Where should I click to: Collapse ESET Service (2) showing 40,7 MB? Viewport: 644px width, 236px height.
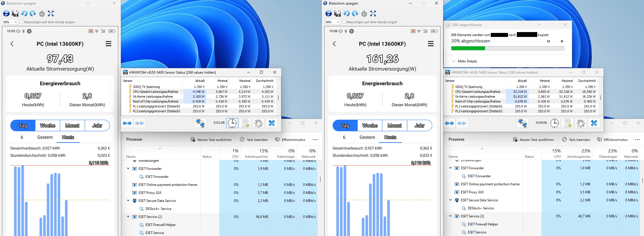pyautogui.click(x=451, y=216)
